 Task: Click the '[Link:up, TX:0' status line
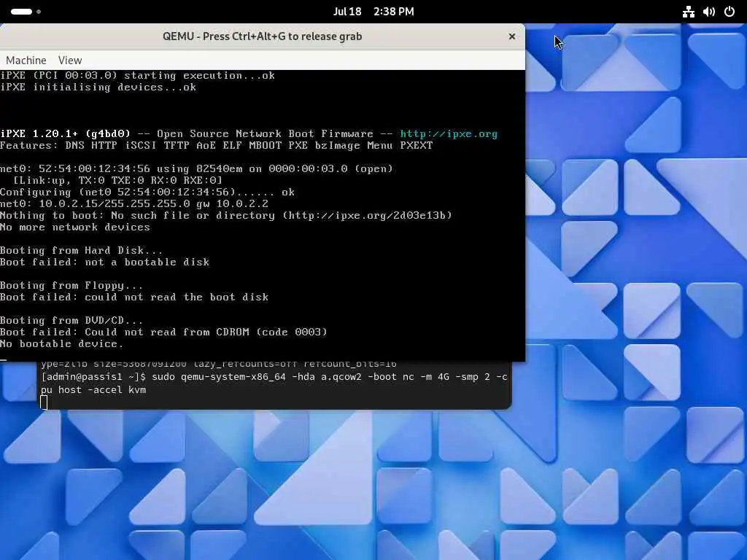(x=117, y=181)
